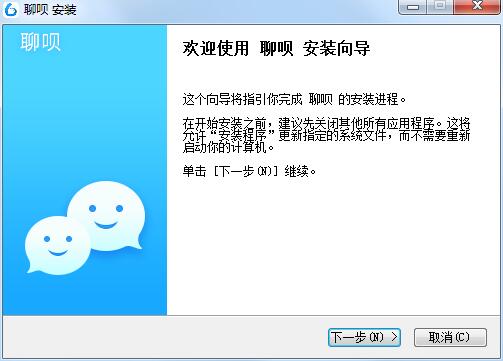This screenshot has width=503, height=361.
Task: Click the 下一步(N) button to continue
Action: pos(364,337)
